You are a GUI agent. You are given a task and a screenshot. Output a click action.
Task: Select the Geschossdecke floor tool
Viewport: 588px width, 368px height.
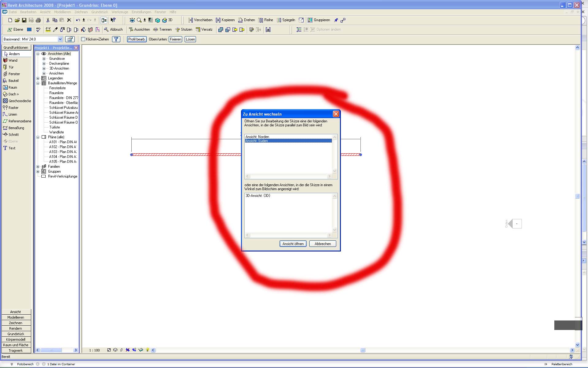[x=17, y=101]
